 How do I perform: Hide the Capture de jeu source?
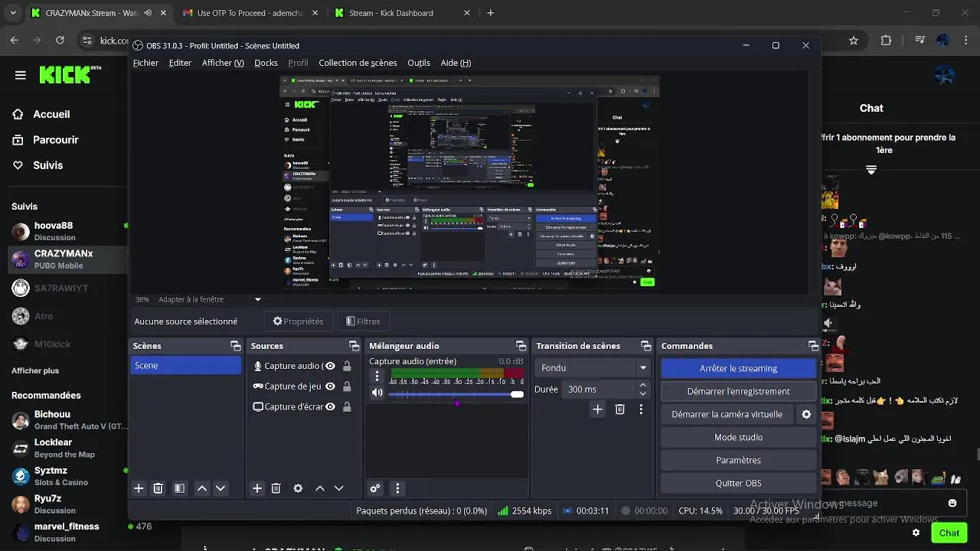(x=331, y=386)
